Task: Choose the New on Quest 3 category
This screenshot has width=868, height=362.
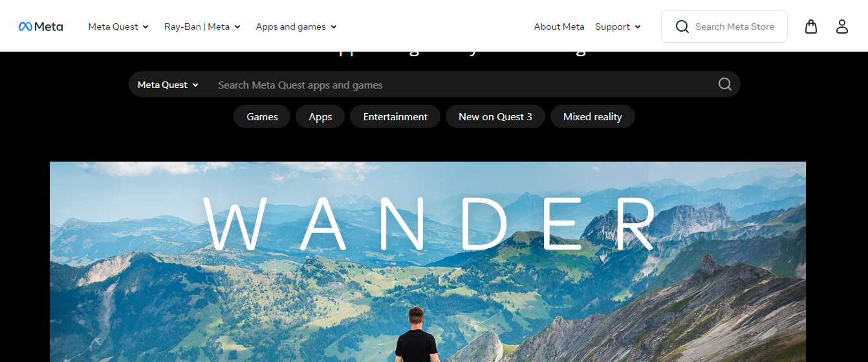Action: (x=495, y=116)
